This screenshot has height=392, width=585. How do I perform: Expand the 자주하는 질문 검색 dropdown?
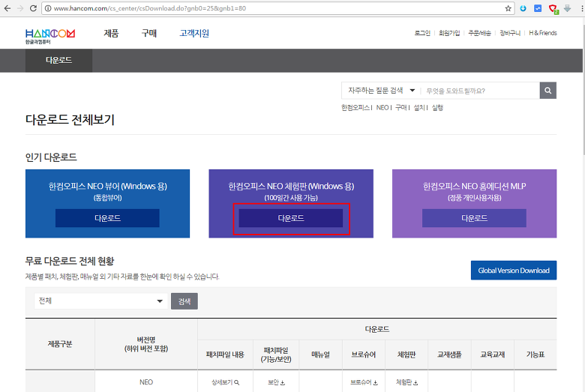point(381,91)
